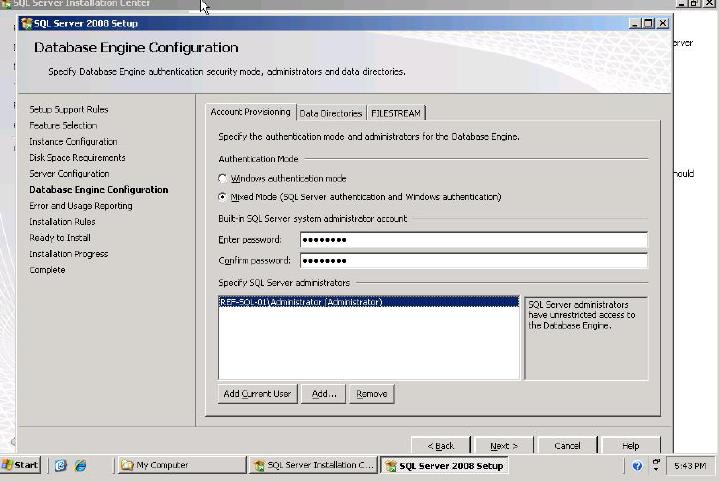Select Windows authentication mode radio button
Image resolution: width=720 pixels, height=482 pixels.
(223, 178)
